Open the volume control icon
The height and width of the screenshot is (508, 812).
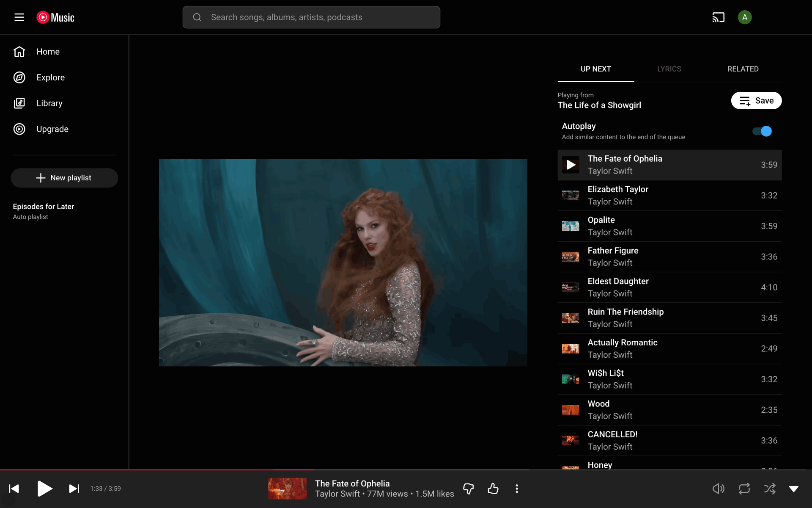point(718,489)
